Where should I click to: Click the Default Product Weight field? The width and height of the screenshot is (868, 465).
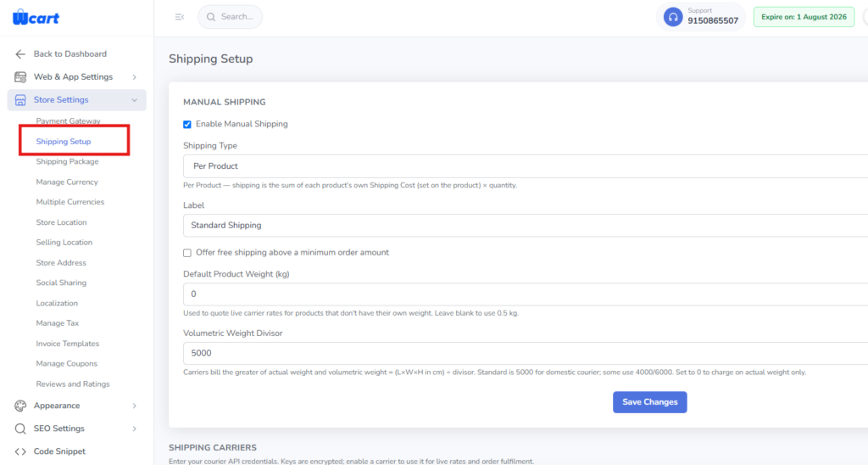click(x=526, y=294)
